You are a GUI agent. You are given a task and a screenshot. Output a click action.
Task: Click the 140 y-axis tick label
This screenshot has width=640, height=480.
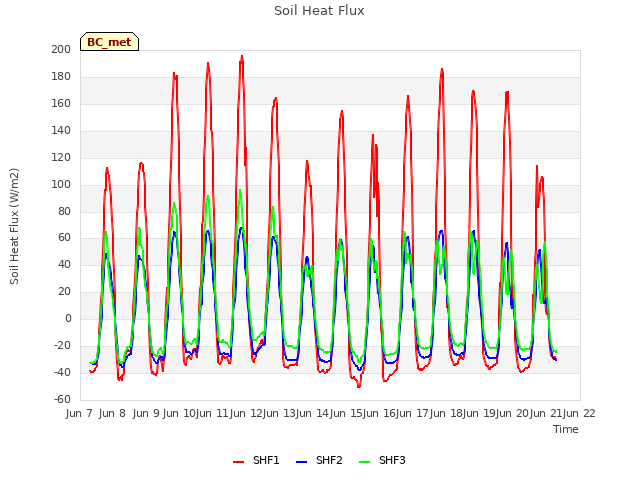coord(61,130)
